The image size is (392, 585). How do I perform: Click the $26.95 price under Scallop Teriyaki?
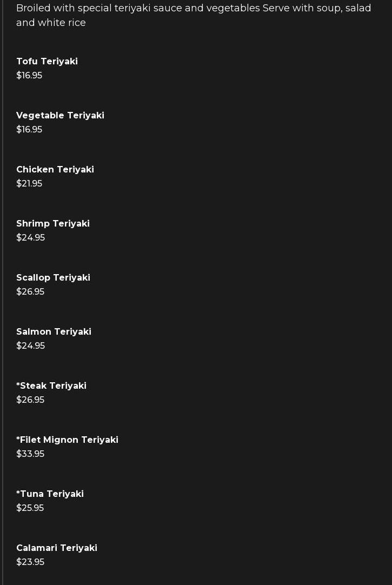pos(30,292)
